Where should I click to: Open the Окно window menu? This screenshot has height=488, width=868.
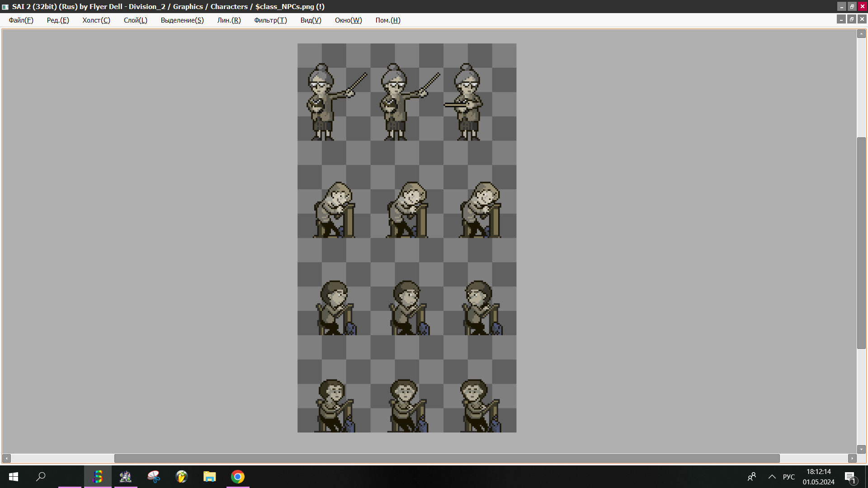(x=348, y=20)
